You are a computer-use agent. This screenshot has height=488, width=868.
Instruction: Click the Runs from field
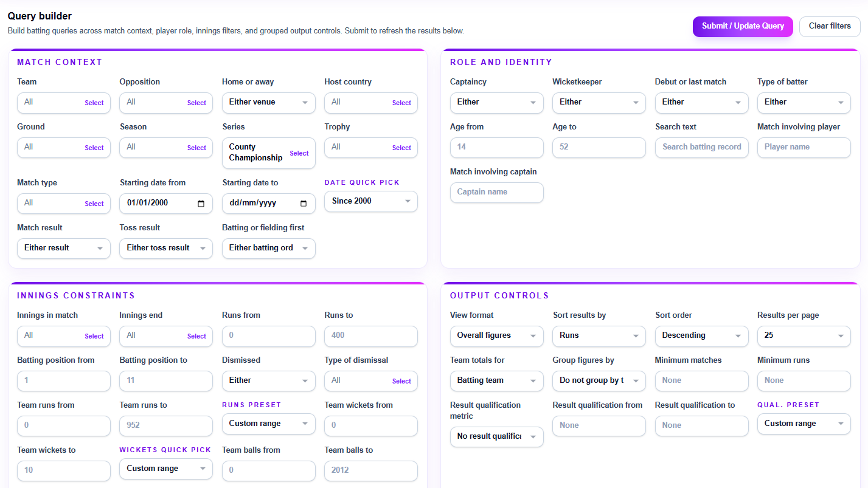click(269, 336)
